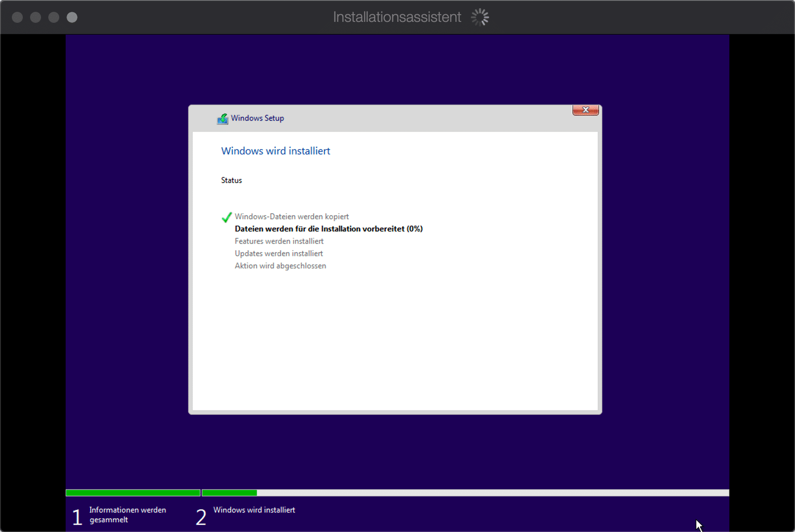The image size is (795, 532).
Task: Click the large step number 2
Action: click(201, 517)
